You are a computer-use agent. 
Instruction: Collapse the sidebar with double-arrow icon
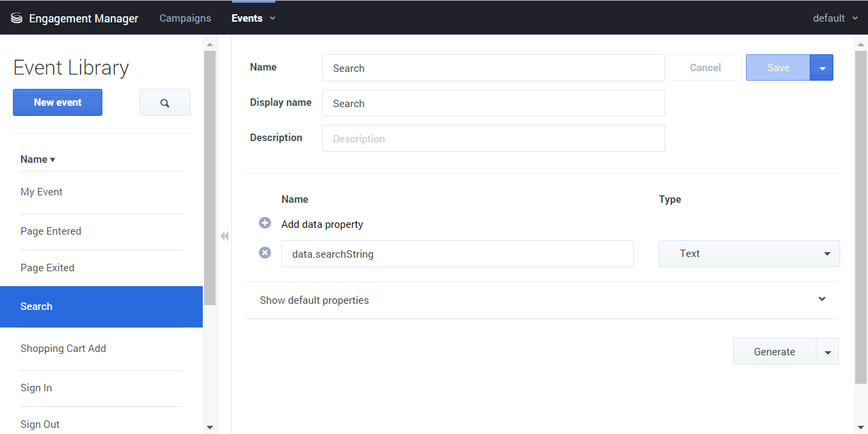click(224, 236)
